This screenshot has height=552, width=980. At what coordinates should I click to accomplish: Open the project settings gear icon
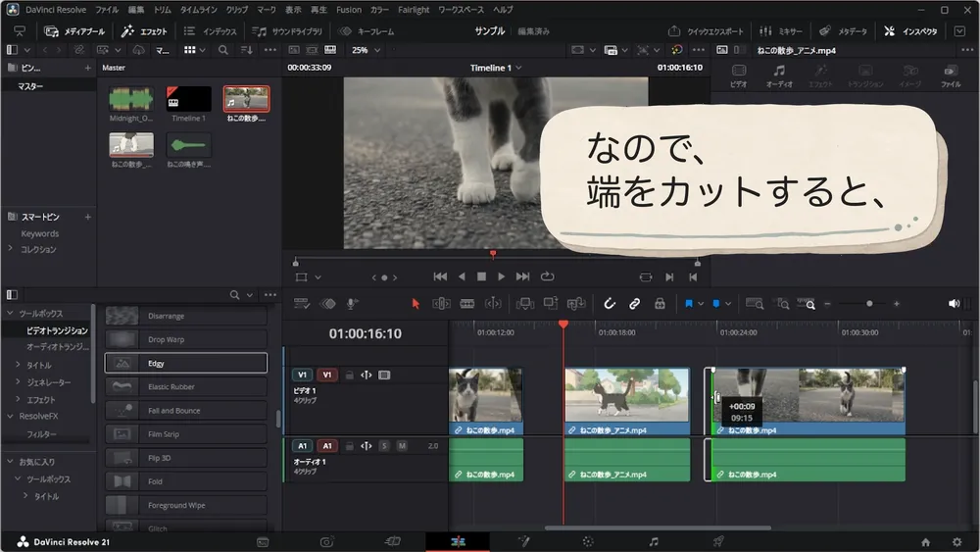(x=956, y=542)
